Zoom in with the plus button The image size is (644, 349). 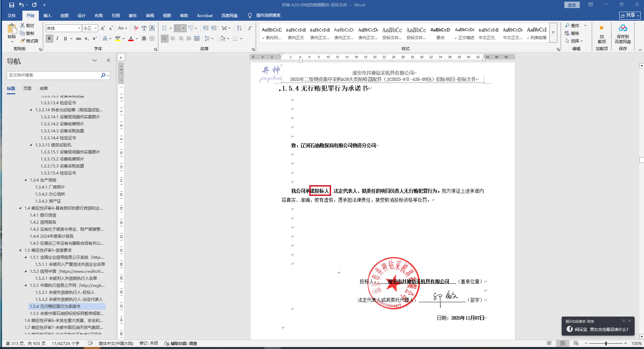pos(625,343)
